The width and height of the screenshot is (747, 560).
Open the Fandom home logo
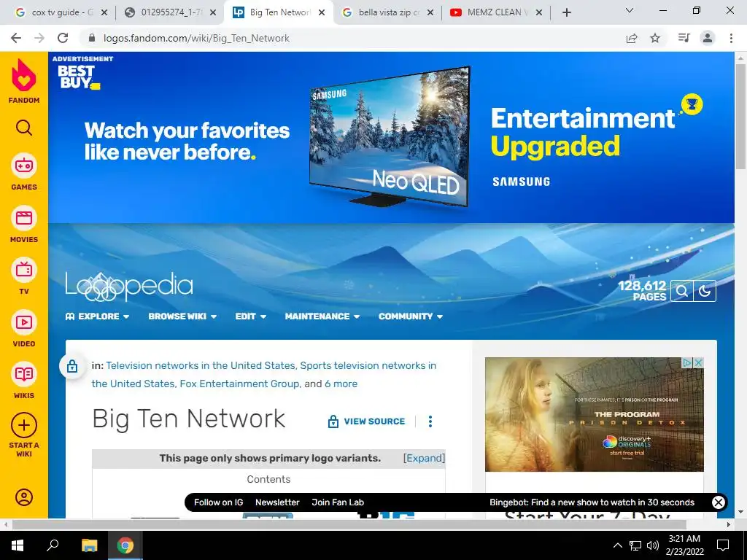click(24, 81)
